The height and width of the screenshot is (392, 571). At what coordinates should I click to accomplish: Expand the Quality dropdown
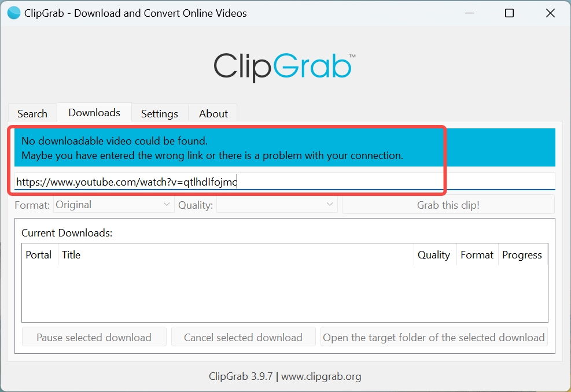(277, 205)
